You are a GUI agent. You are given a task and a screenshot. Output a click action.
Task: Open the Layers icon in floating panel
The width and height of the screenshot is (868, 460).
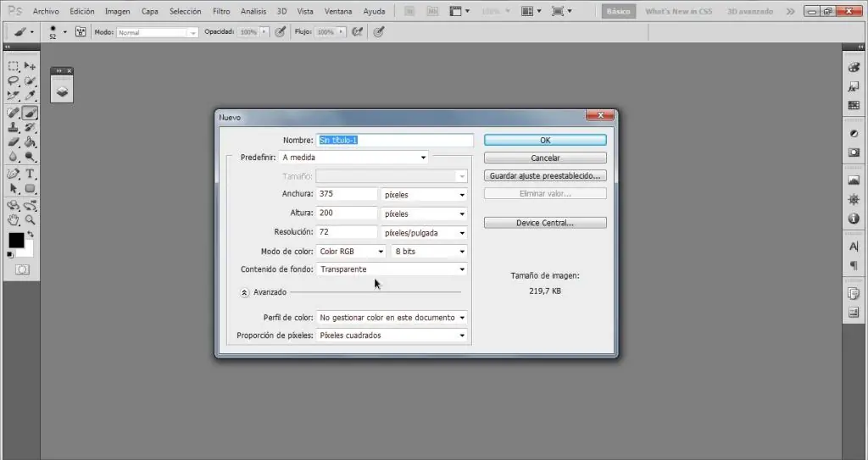tap(62, 91)
